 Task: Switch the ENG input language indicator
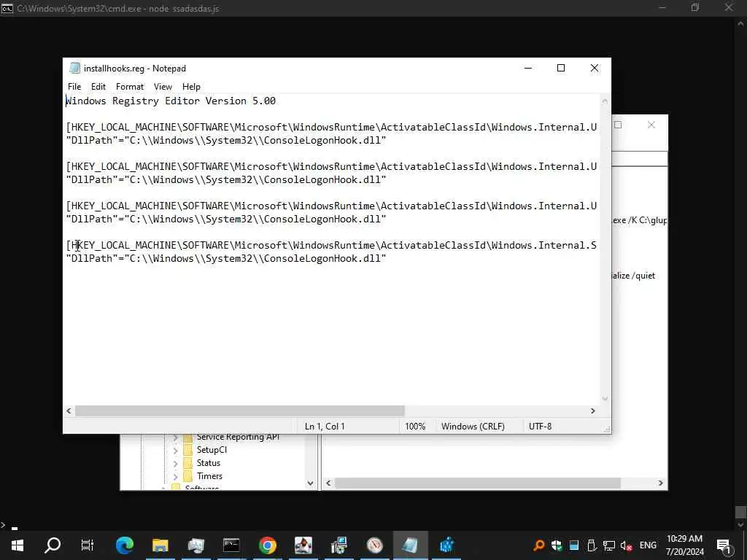click(x=648, y=545)
